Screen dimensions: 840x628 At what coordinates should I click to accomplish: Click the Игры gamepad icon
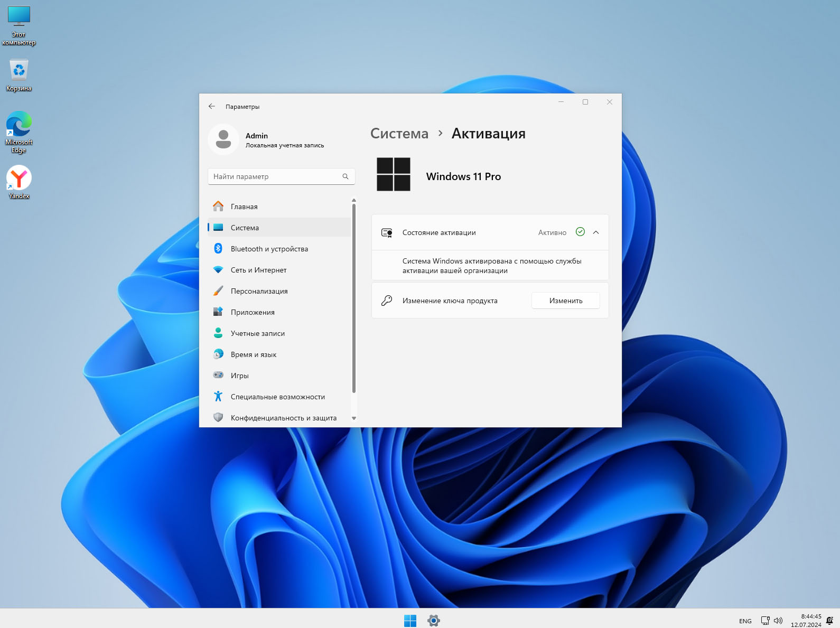pyautogui.click(x=218, y=375)
